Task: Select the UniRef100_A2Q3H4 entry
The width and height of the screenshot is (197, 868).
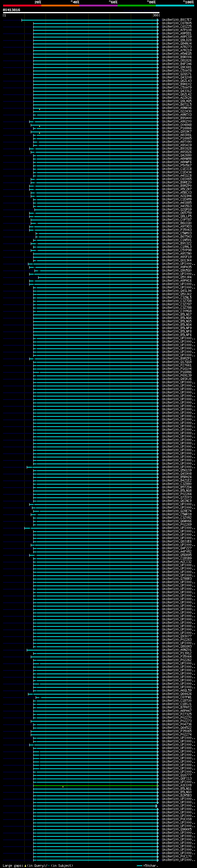Action: 176,196
